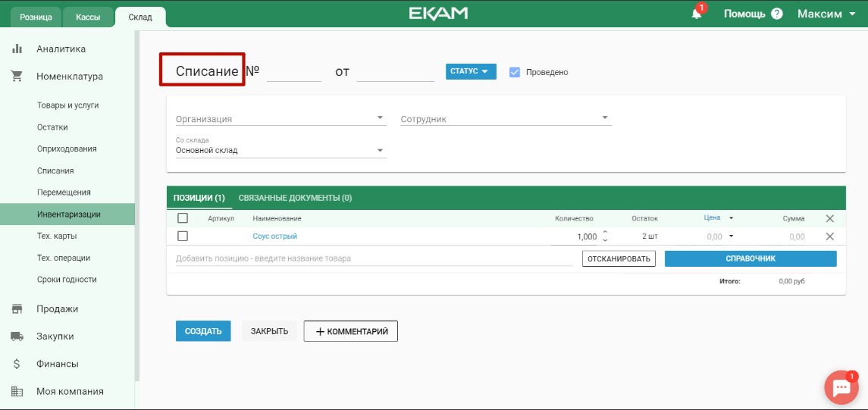
Task: Open the Максим user menu
Action: coord(826,14)
